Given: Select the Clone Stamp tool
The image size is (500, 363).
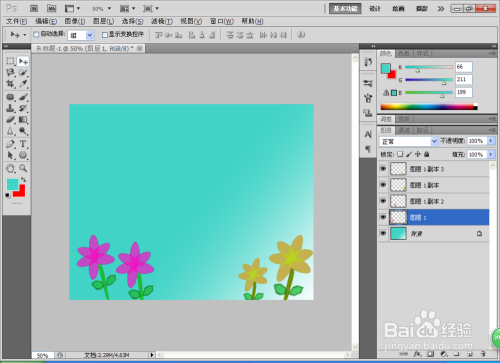Looking at the screenshot, I should coord(10,108).
